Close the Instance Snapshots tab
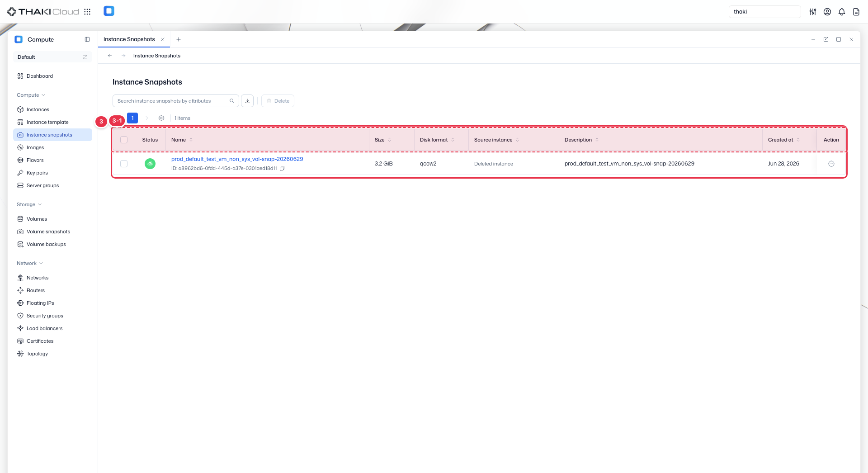The height and width of the screenshot is (473, 868). point(163,39)
